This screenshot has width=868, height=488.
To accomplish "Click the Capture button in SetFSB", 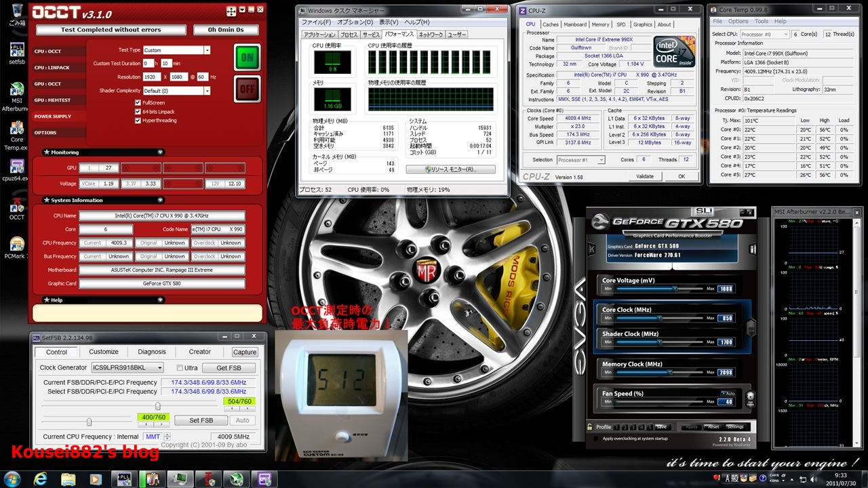I will [x=245, y=352].
